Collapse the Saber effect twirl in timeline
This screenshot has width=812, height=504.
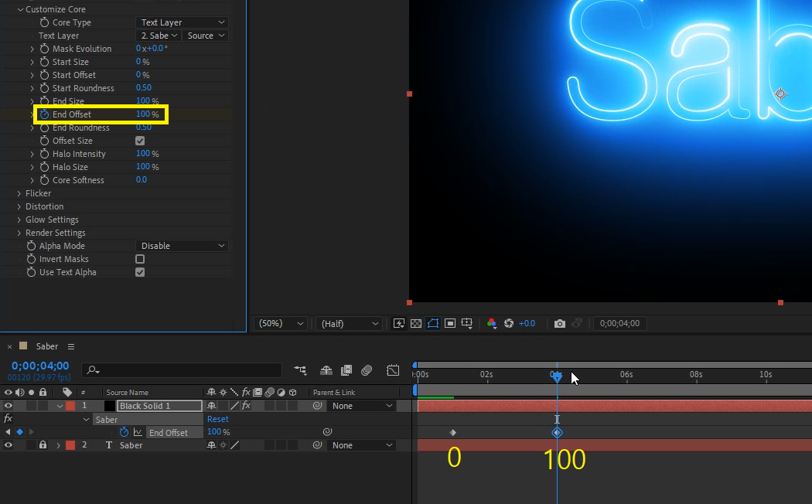(87, 419)
